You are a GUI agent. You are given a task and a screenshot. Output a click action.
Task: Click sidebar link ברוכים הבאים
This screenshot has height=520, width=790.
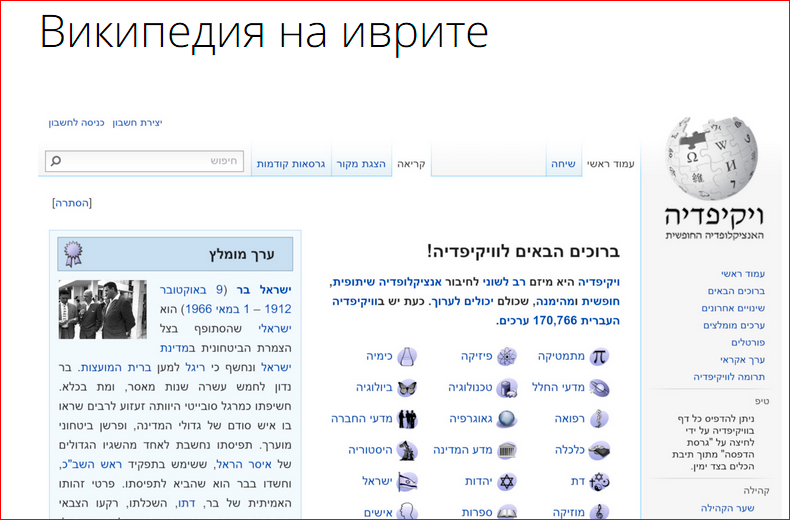click(736, 291)
